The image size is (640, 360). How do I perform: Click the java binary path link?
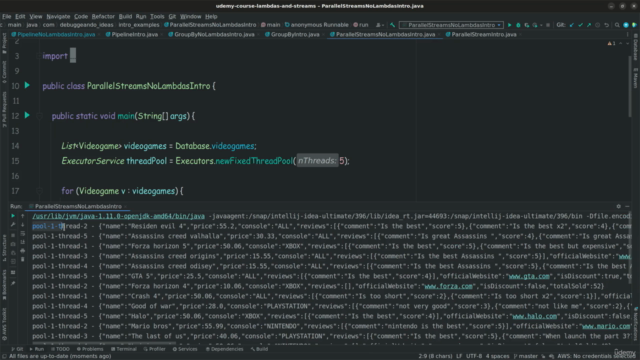tap(118, 216)
